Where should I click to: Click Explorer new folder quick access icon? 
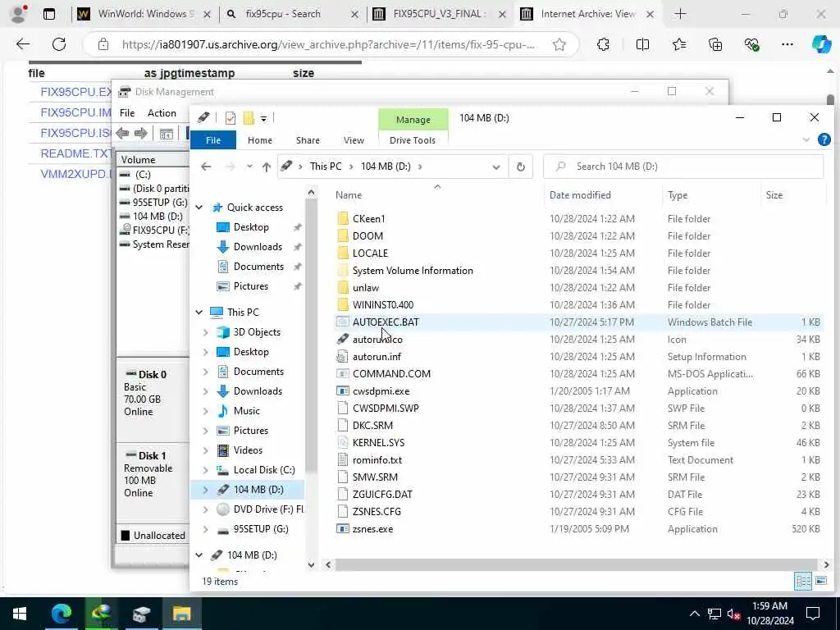pyautogui.click(x=249, y=118)
